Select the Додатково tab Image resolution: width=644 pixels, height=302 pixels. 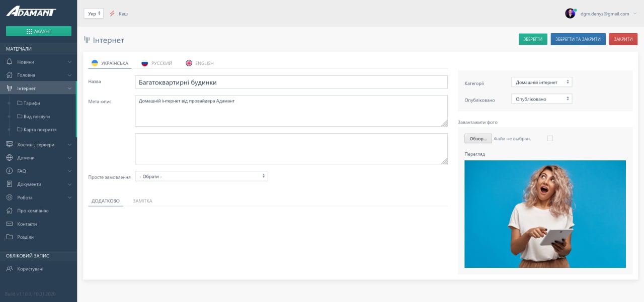coord(106,201)
